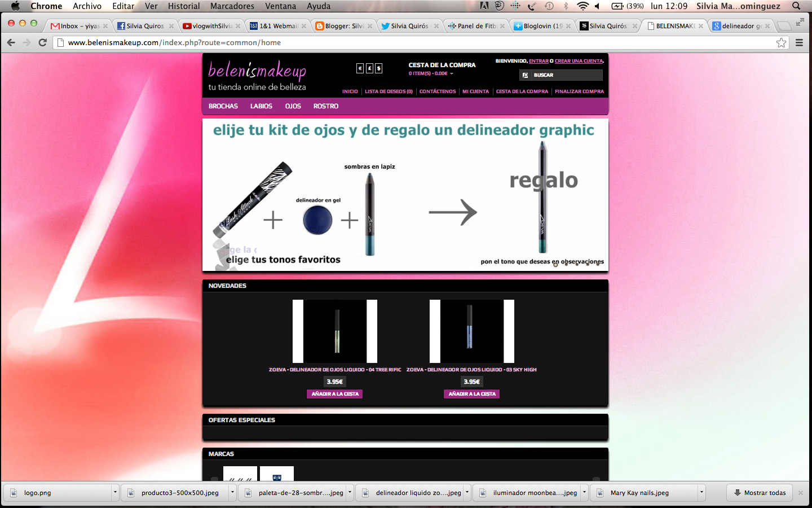Click the first brand logo under MARCAS

pos(240,474)
